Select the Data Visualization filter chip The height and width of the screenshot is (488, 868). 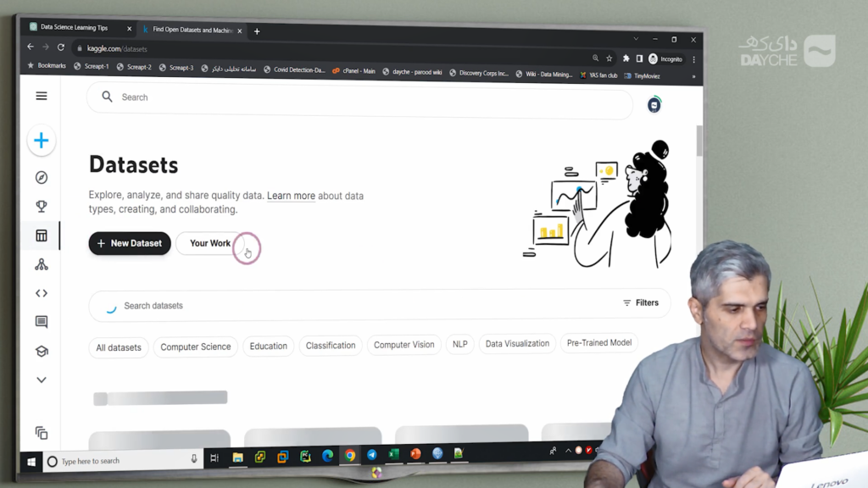pyautogui.click(x=517, y=343)
